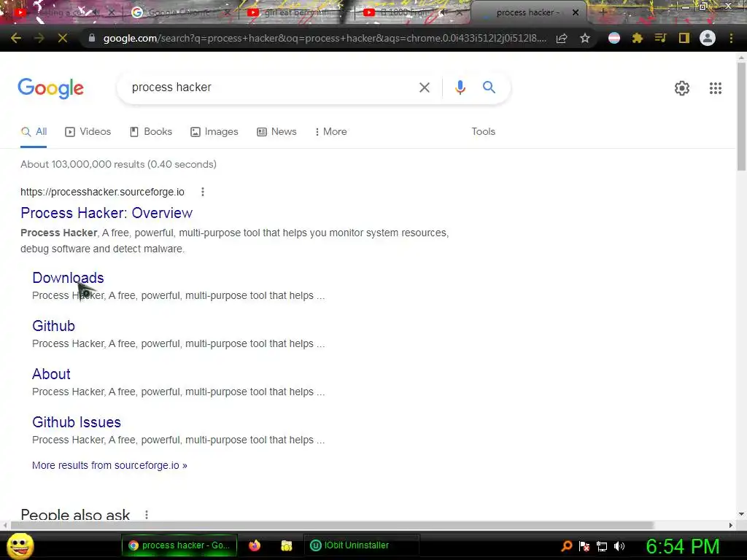Switch to the 'girl eat' YouTube tab
Viewport: 747px width, 560px height.
[295, 13]
